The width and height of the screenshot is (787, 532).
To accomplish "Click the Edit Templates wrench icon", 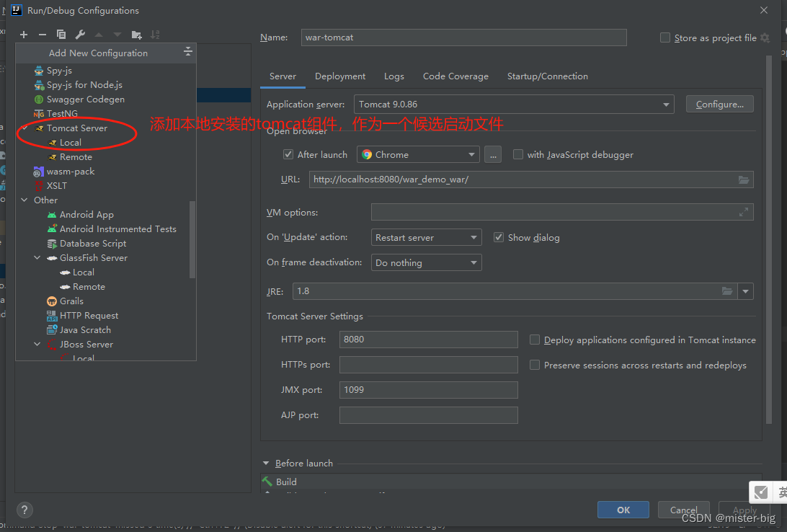I will (x=79, y=34).
